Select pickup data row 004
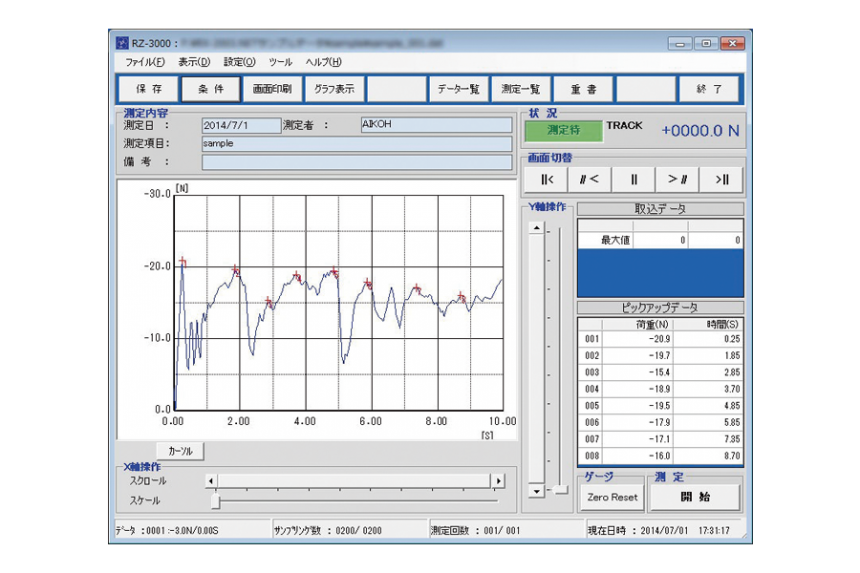This screenshot has height=573, width=860. point(660,389)
